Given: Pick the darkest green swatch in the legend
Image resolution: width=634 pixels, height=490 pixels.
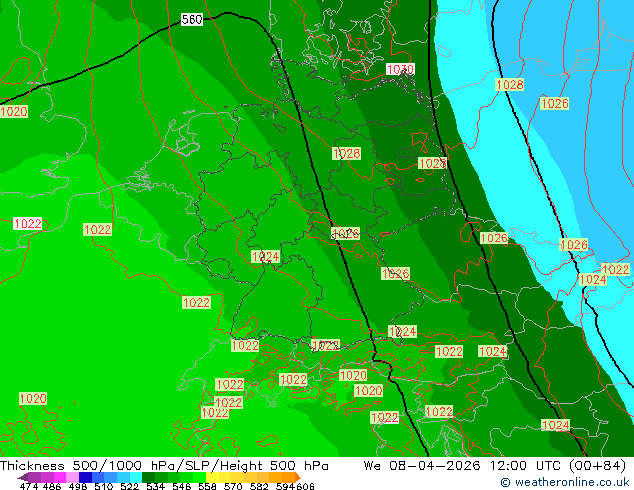Looking at the screenshot, I should coord(148,477).
